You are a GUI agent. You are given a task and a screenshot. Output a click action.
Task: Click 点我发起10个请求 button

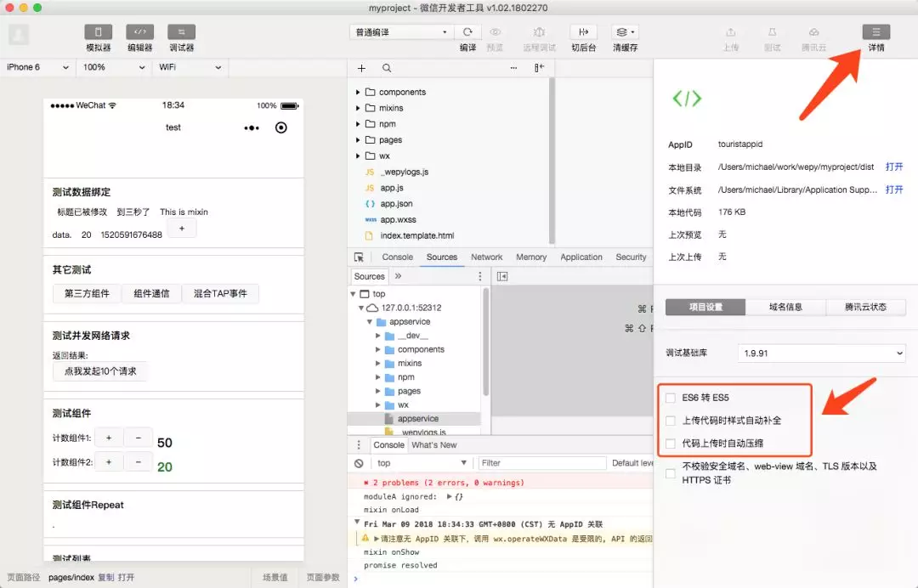coord(100,371)
